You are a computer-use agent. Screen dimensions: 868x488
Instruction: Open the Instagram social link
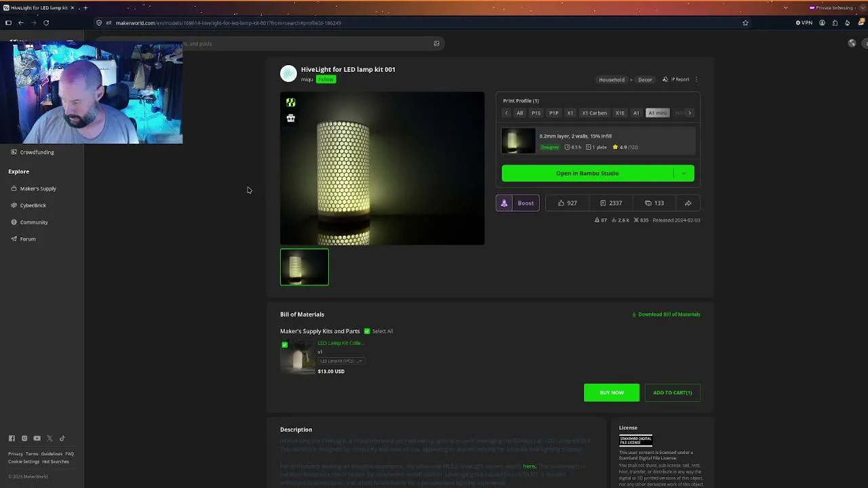(x=24, y=439)
